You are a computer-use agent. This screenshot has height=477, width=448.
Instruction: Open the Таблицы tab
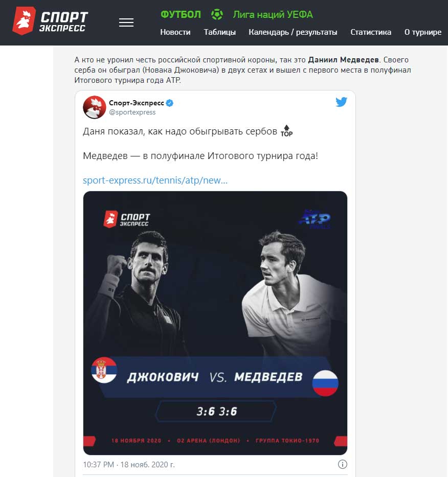(220, 32)
